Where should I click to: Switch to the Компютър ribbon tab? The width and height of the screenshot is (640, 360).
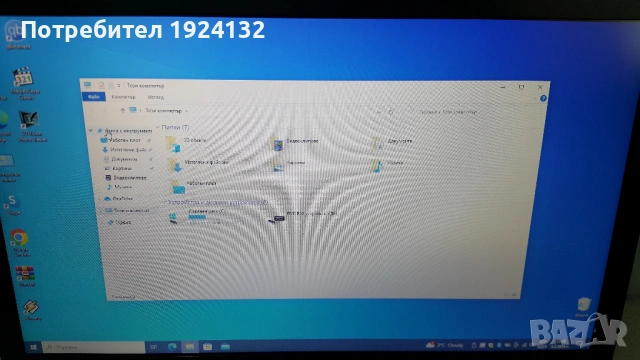pos(123,97)
